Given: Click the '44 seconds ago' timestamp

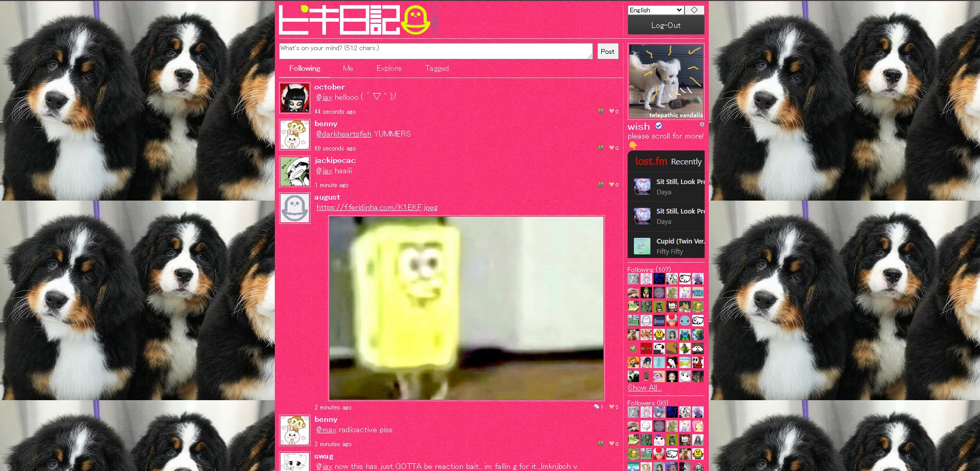Looking at the screenshot, I should (335, 112).
